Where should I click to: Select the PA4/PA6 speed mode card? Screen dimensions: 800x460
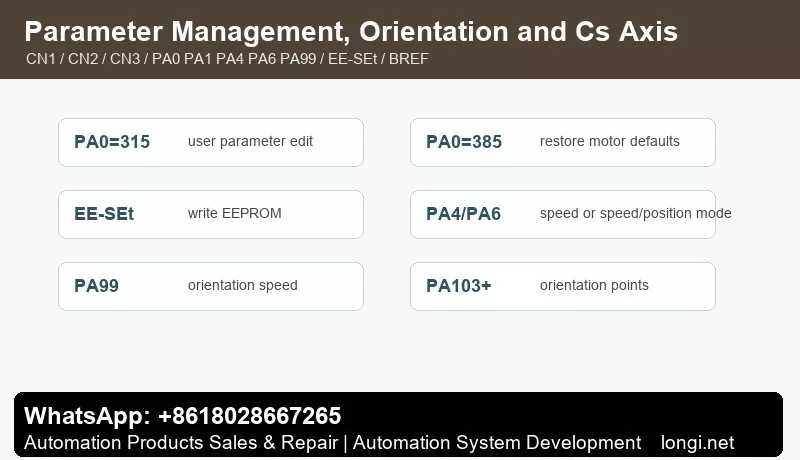[x=563, y=214]
